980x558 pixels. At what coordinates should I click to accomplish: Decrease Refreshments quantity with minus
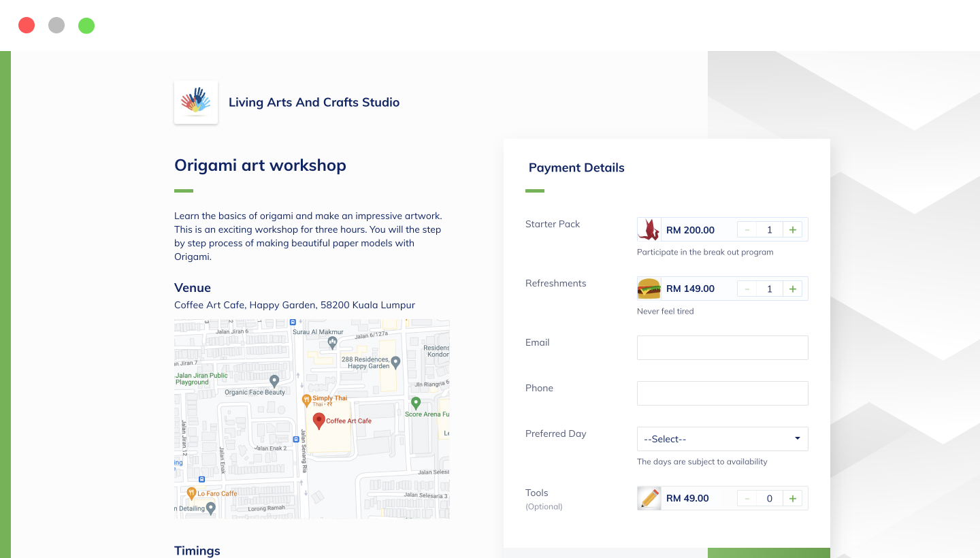(x=747, y=289)
